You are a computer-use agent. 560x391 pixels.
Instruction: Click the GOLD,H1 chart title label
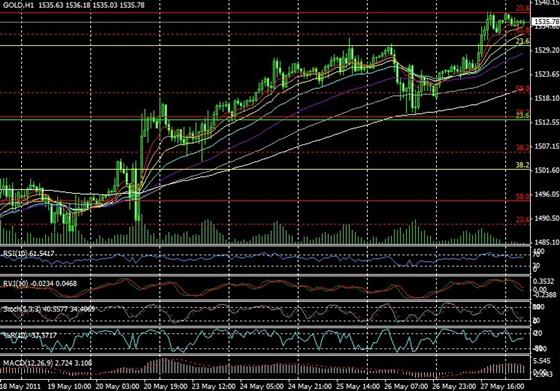point(18,5)
